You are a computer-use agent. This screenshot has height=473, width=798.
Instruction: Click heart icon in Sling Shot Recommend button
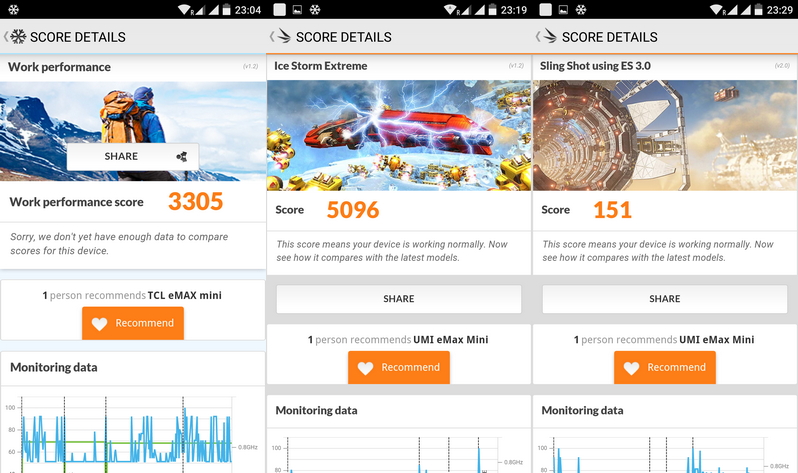pos(632,368)
